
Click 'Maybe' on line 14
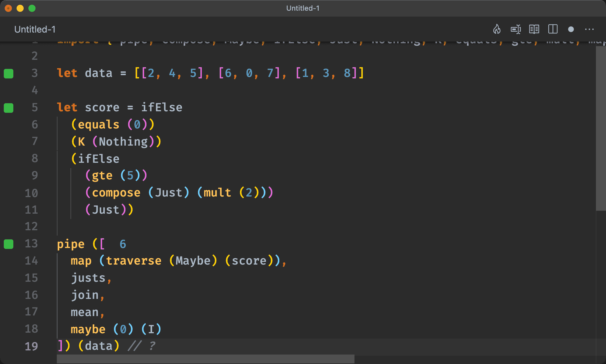pyautogui.click(x=193, y=261)
